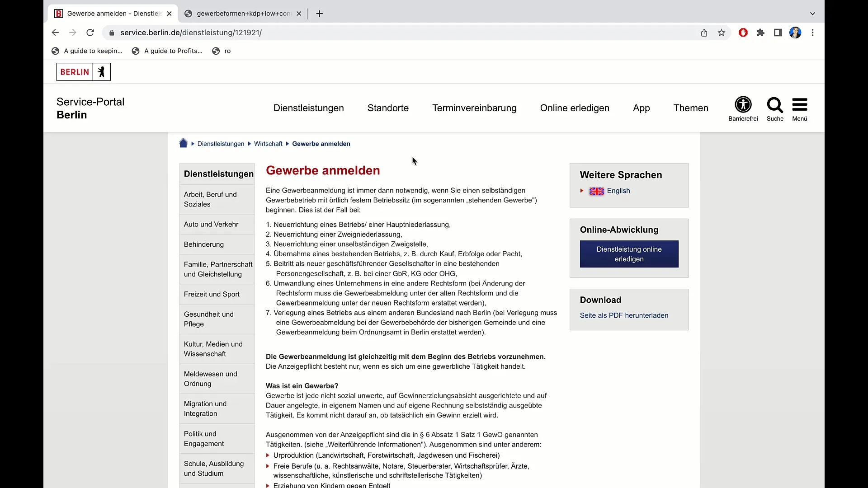Expand the Migration und Integration category

click(205, 409)
